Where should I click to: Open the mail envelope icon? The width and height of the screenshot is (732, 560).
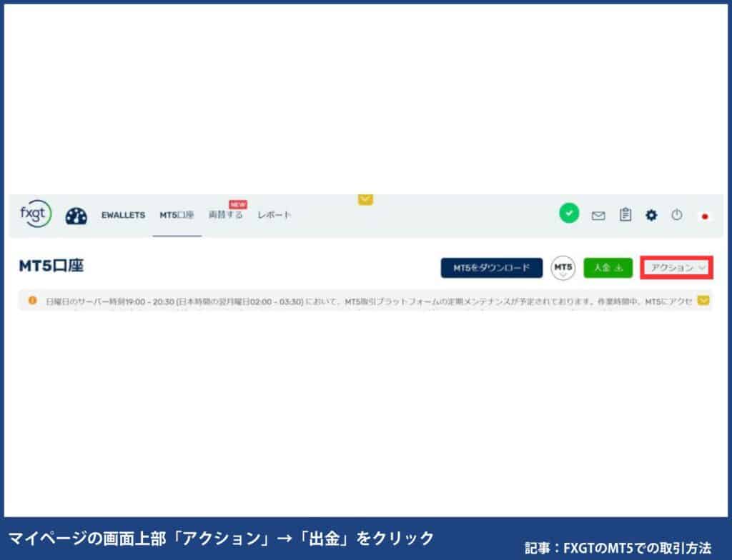pyautogui.click(x=599, y=214)
